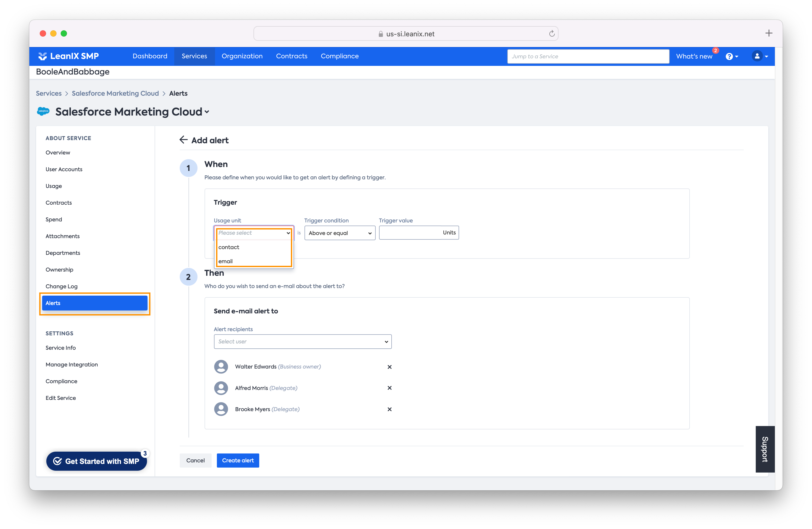Click the Cancel button
Viewport: 812px width, 529px height.
(195, 460)
